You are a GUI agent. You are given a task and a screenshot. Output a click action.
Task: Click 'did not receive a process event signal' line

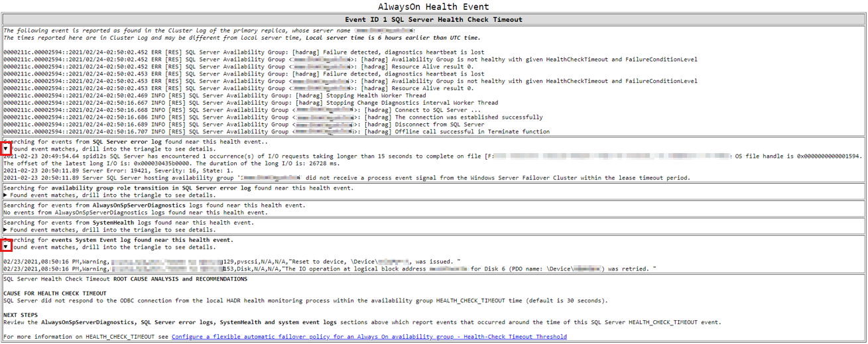tap(347, 178)
